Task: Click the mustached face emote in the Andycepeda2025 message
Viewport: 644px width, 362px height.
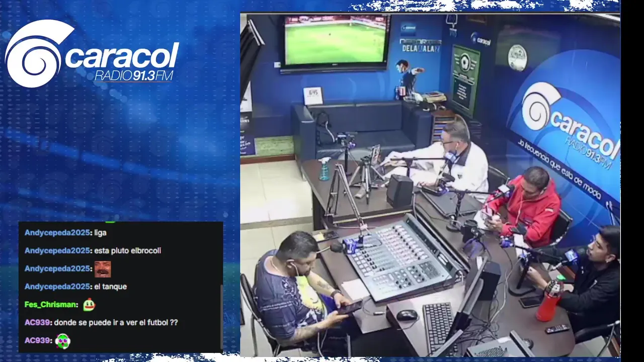Action: (x=103, y=269)
